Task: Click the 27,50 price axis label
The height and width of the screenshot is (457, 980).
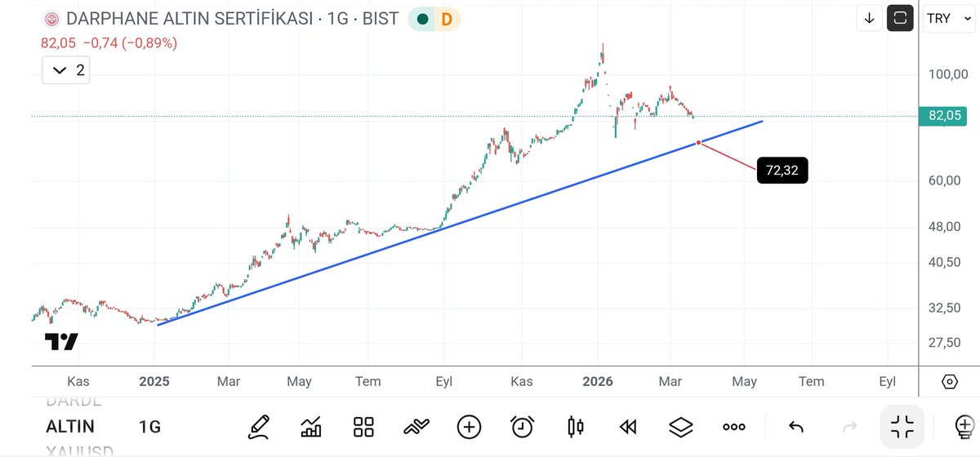Action: point(945,341)
